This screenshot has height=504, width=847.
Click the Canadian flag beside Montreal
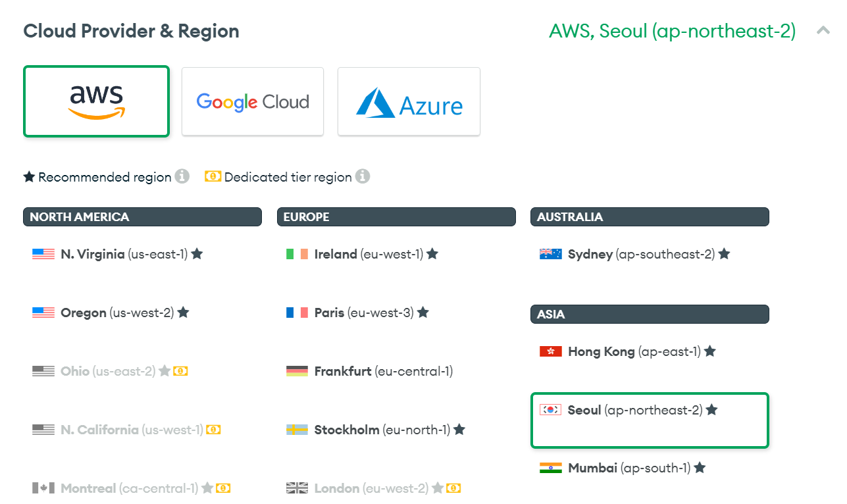(43, 488)
